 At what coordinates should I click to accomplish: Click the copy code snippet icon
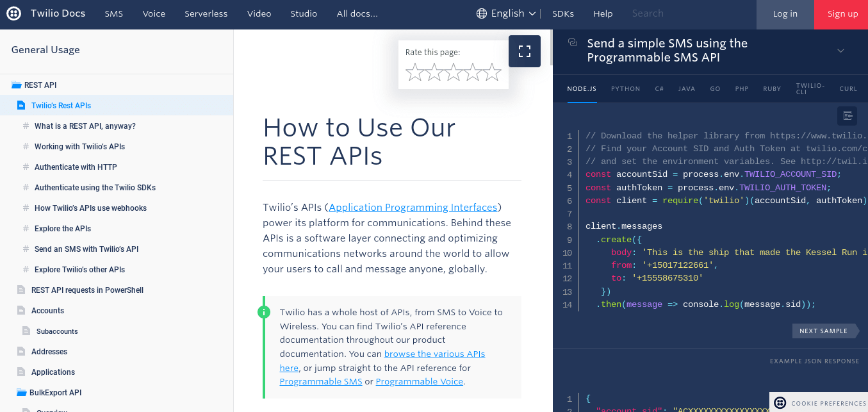click(x=848, y=115)
